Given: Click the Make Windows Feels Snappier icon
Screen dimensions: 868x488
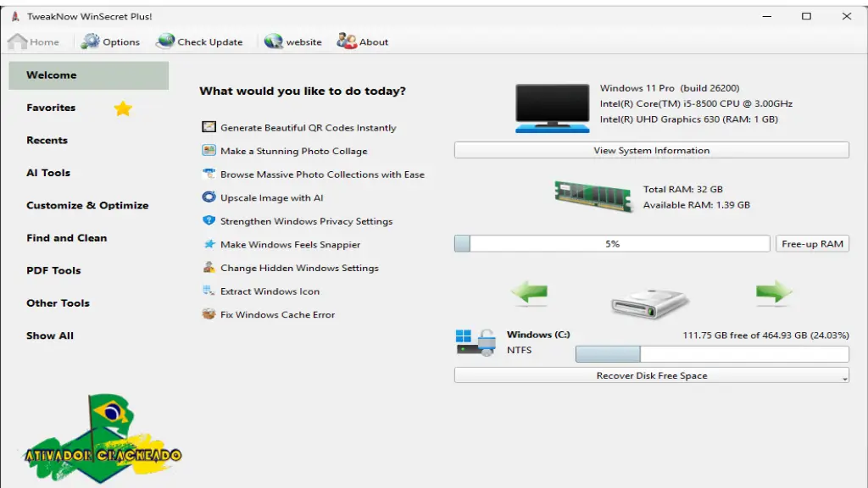Looking at the screenshot, I should (209, 244).
